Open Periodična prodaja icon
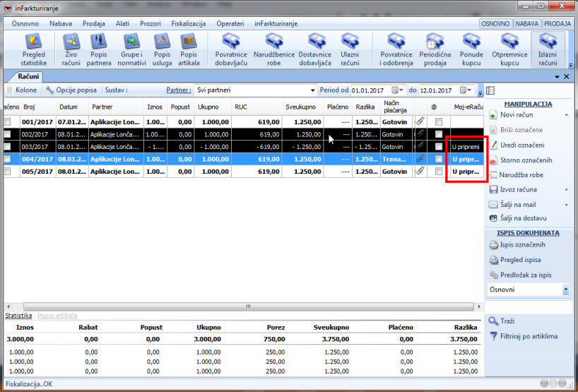 (435, 49)
